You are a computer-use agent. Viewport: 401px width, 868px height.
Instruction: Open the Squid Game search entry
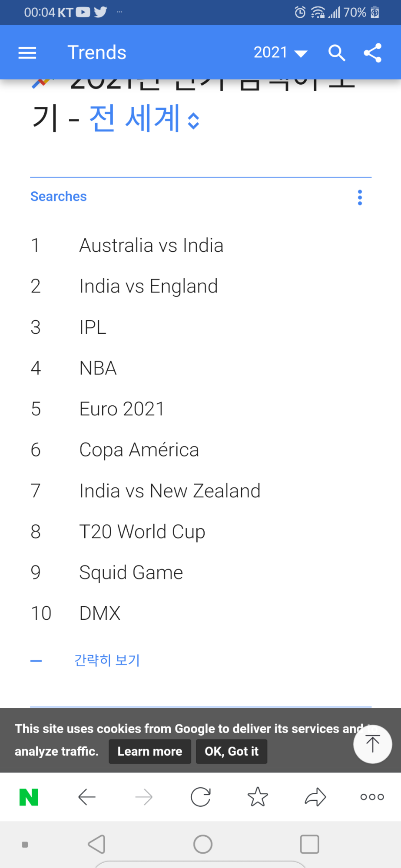coord(131,572)
